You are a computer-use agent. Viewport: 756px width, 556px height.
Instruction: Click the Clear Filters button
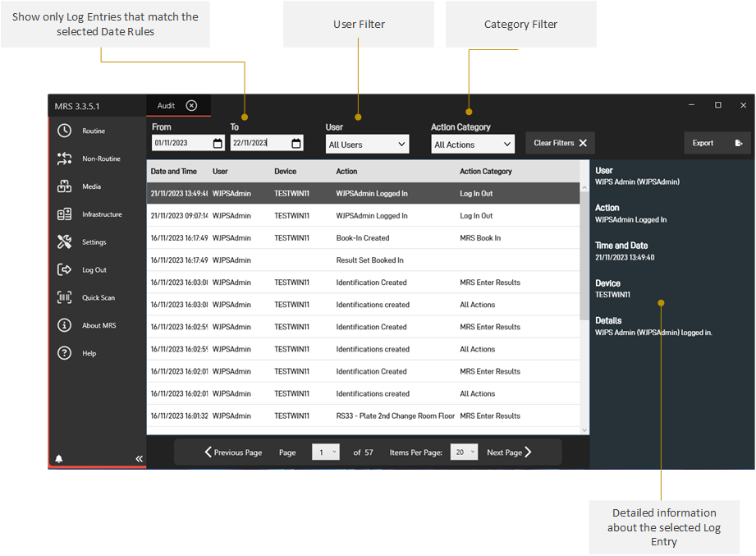[x=560, y=143]
